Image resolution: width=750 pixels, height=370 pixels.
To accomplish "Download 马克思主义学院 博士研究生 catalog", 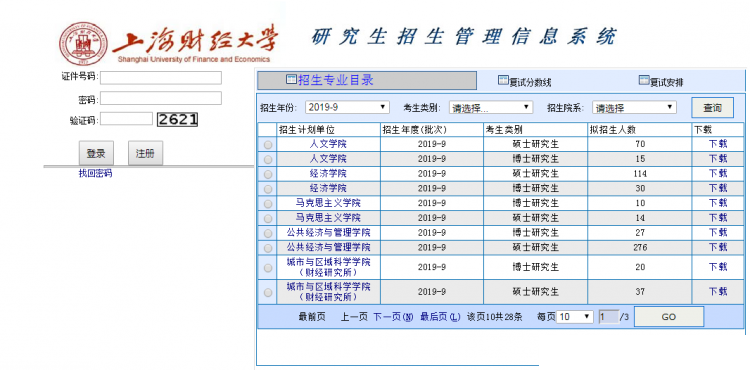I will [717, 203].
